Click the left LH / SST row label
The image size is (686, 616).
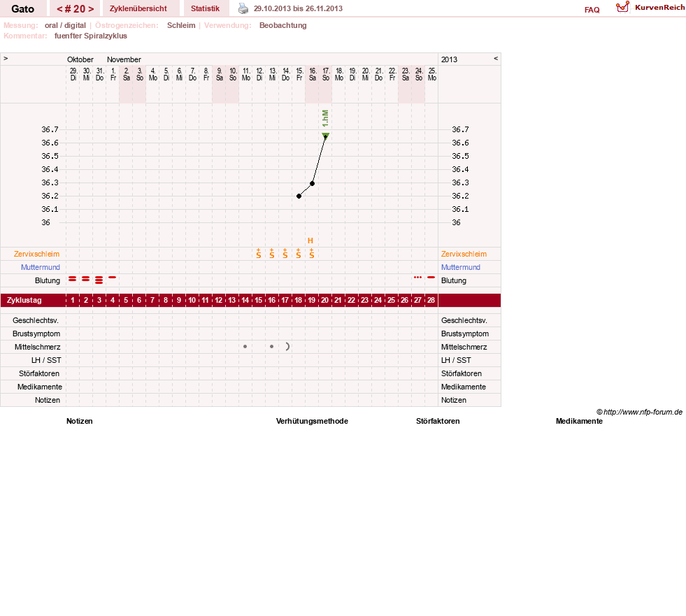coord(46,361)
